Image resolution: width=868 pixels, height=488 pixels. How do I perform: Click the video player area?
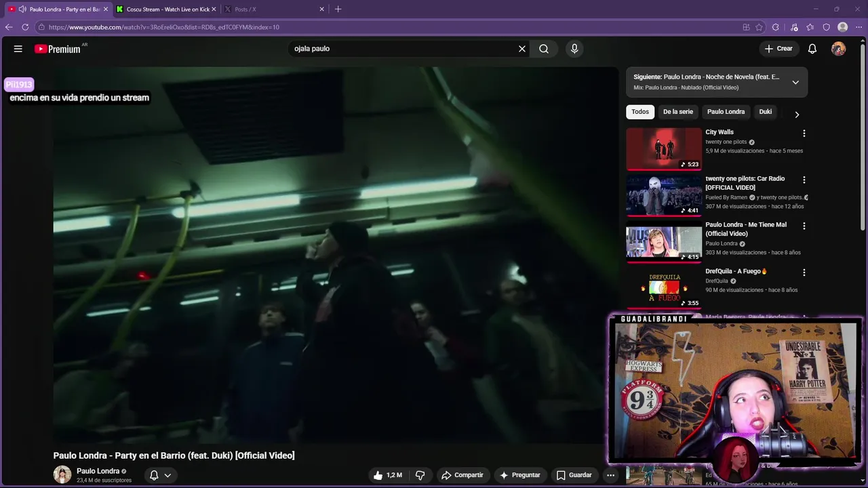[336, 255]
